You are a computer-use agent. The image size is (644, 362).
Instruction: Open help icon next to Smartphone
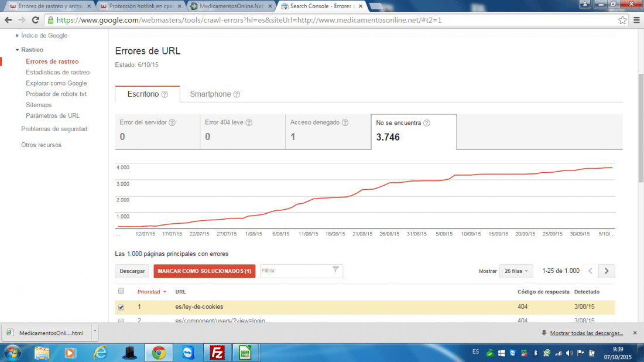237,94
